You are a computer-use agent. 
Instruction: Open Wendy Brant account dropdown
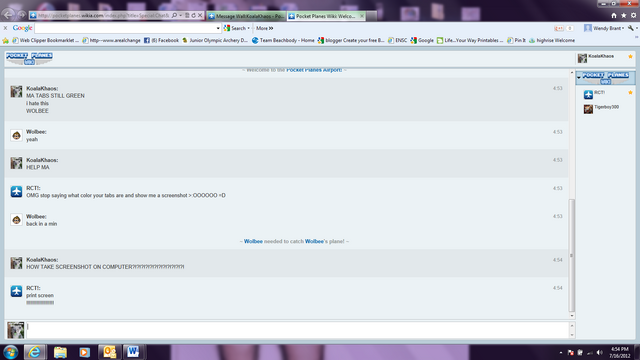coord(604,28)
